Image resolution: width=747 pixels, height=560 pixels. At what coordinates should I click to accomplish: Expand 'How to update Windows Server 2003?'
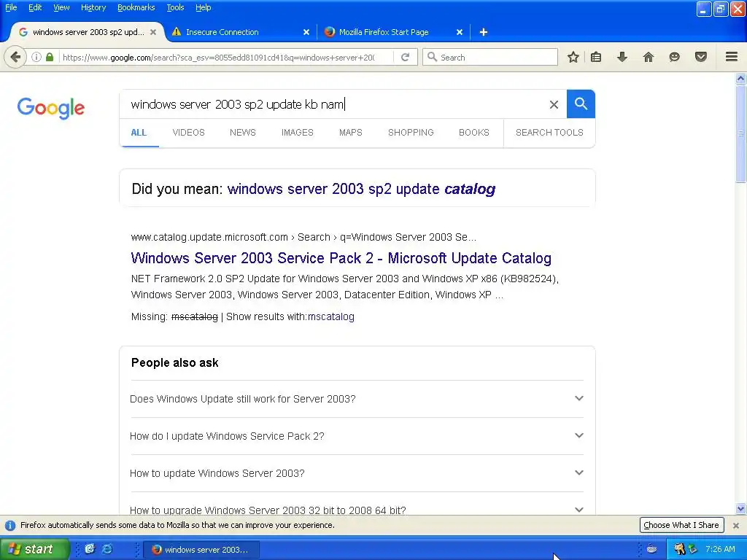pos(357,472)
